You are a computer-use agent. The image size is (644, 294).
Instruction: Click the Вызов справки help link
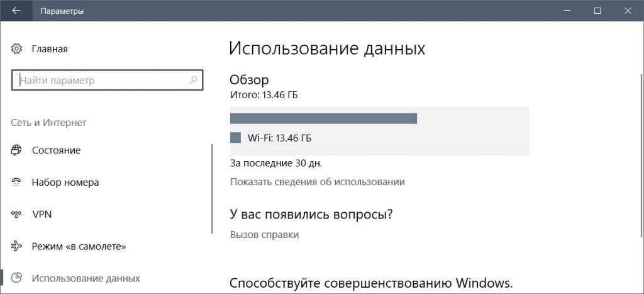pyautogui.click(x=264, y=235)
